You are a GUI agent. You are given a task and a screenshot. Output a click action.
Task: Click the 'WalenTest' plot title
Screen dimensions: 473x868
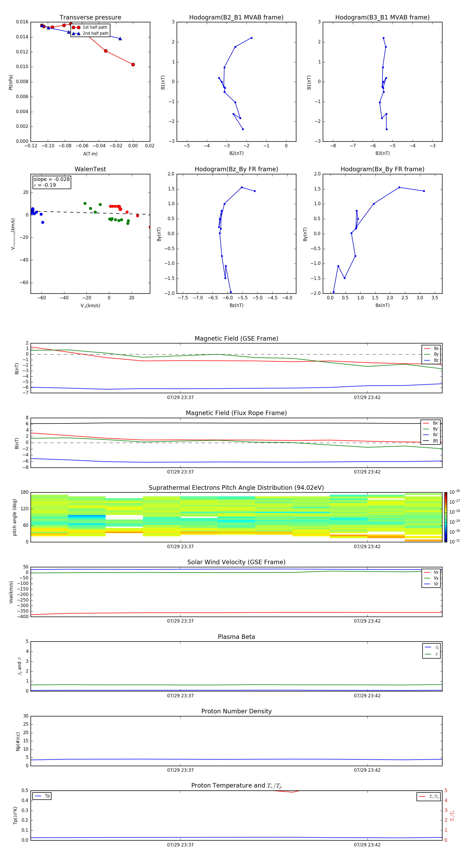click(90, 169)
